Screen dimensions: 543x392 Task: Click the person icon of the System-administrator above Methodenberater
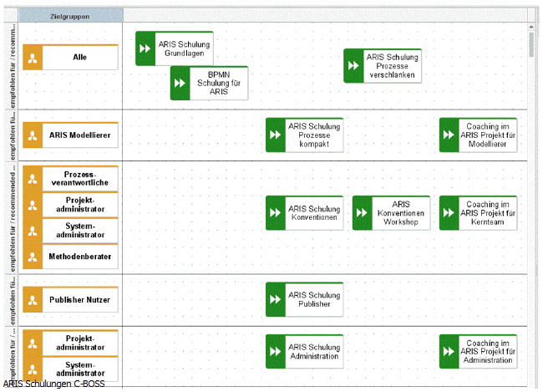[x=33, y=231]
